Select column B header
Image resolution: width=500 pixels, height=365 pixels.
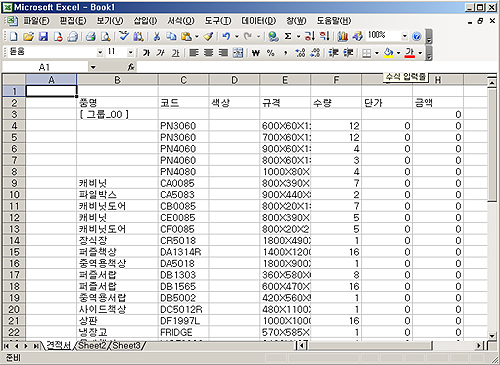[x=117, y=80]
